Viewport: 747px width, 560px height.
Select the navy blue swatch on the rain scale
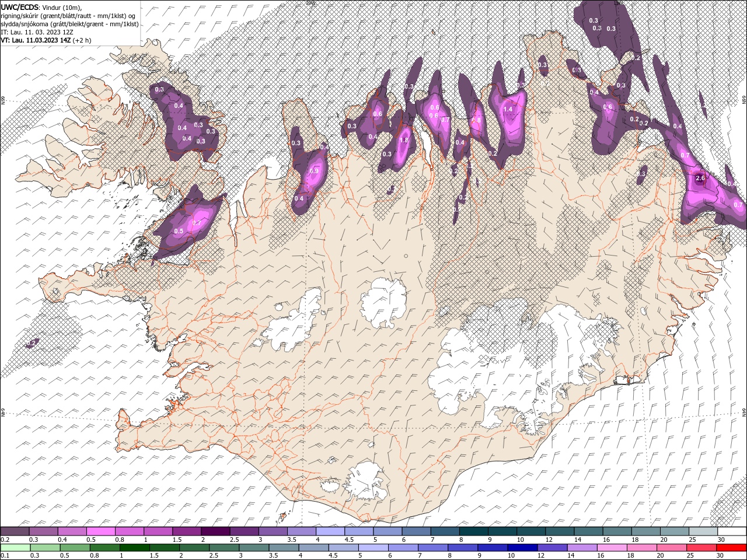coord(521,547)
